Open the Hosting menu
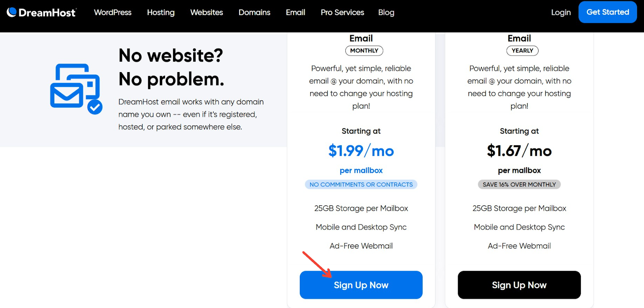The height and width of the screenshot is (308, 644). click(161, 12)
